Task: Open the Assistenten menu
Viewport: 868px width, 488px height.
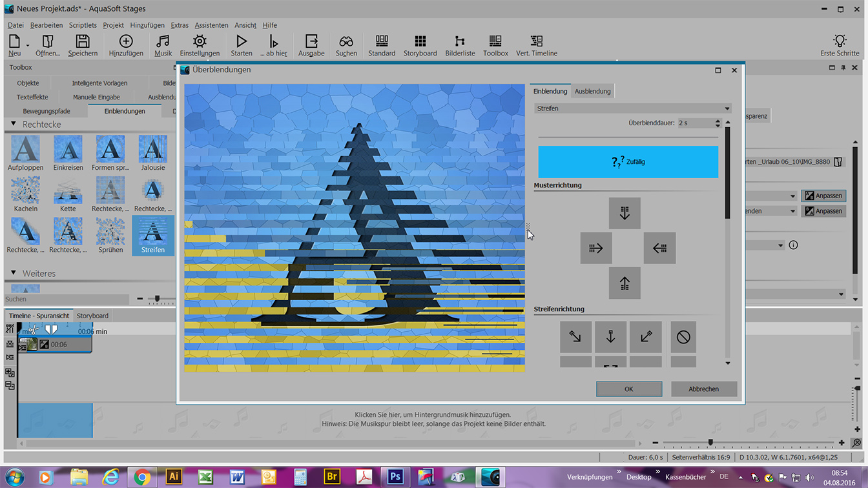Action: point(211,25)
